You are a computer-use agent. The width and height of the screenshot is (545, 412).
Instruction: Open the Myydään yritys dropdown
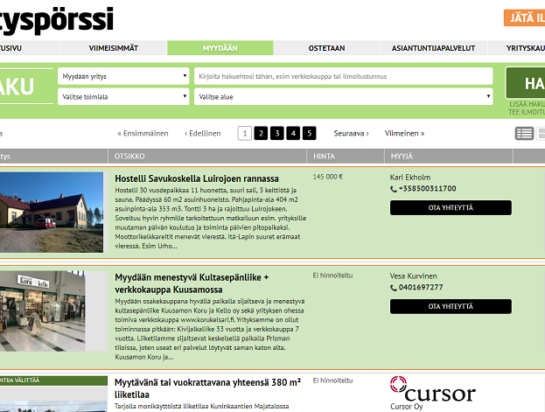click(x=123, y=76)
